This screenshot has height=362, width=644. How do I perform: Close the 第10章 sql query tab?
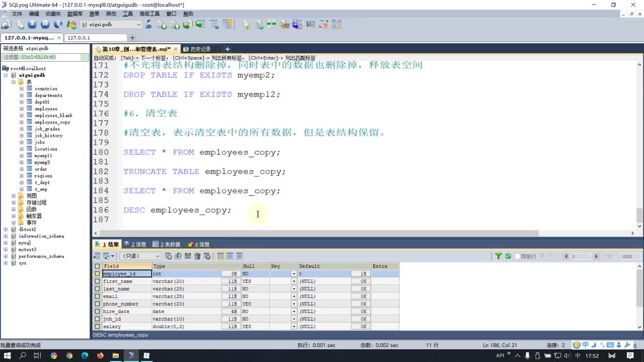pos(176,49)
